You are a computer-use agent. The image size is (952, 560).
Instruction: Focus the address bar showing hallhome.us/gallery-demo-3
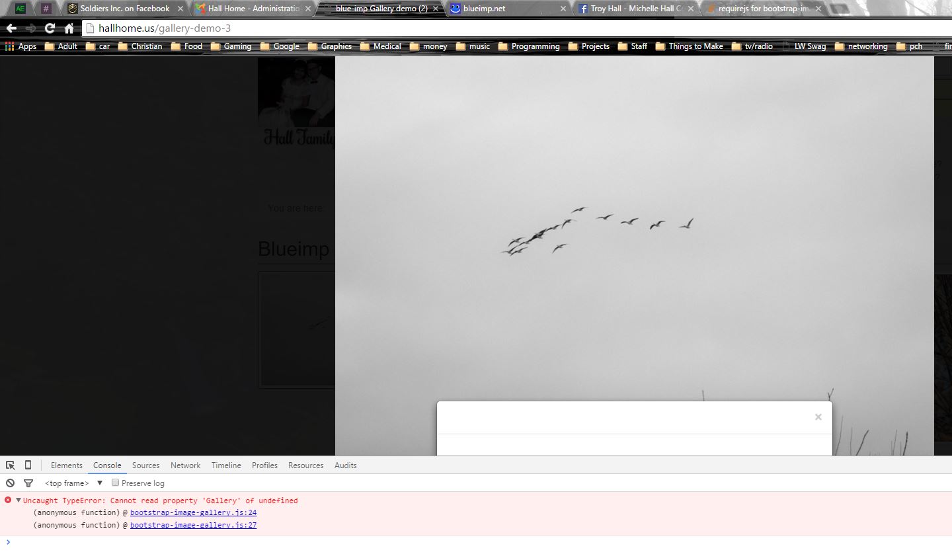coord(516,28)
